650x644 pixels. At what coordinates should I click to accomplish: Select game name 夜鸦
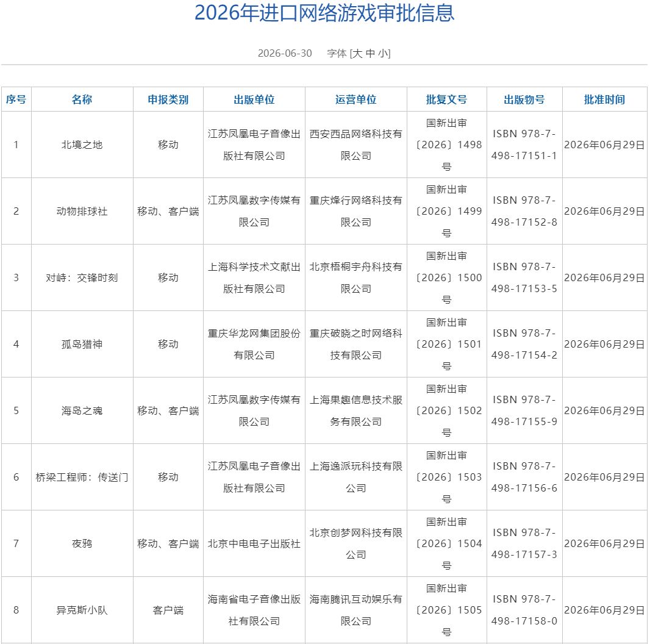[82, 543]
